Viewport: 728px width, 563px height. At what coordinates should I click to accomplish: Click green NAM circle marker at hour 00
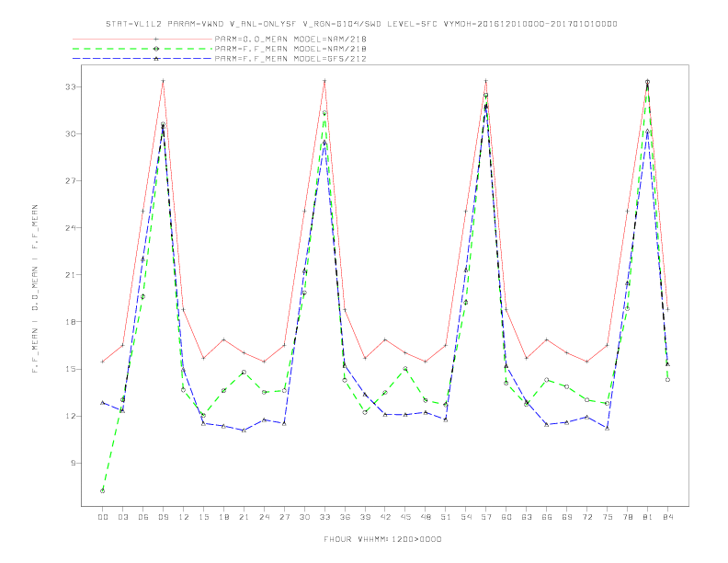coord(103,491)
